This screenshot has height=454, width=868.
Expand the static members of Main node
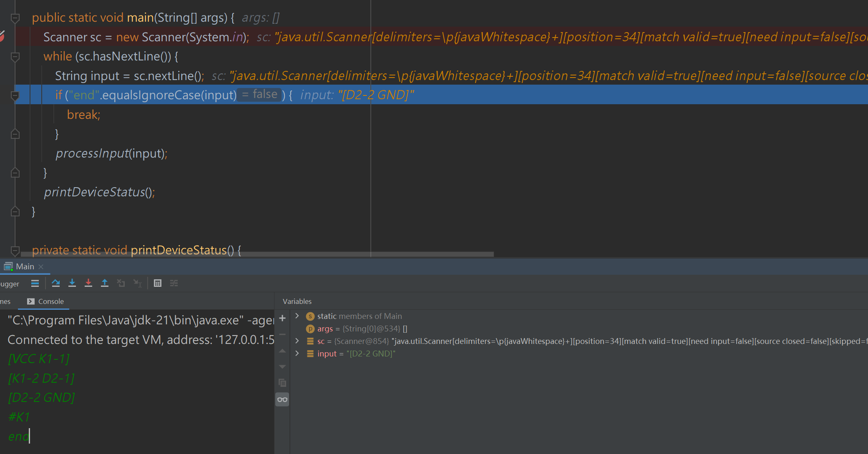[297, 316]
